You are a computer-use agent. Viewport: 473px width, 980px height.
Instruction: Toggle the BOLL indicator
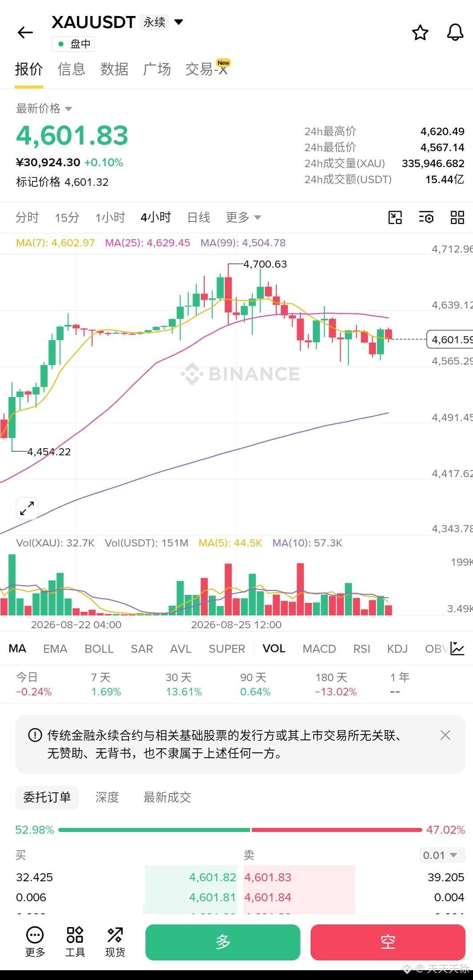coord(99,649)
